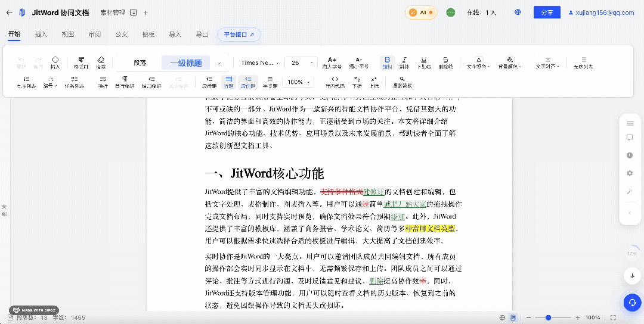Open the font size 26 dropdown
Screen dimensions: 644x324
[301, 63]
